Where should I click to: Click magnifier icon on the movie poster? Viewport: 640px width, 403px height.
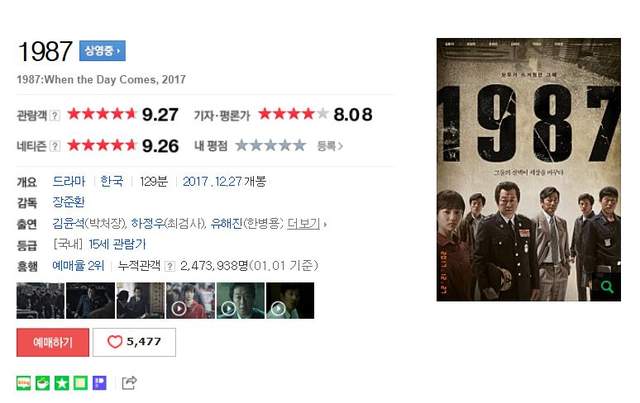coord(607,287)
